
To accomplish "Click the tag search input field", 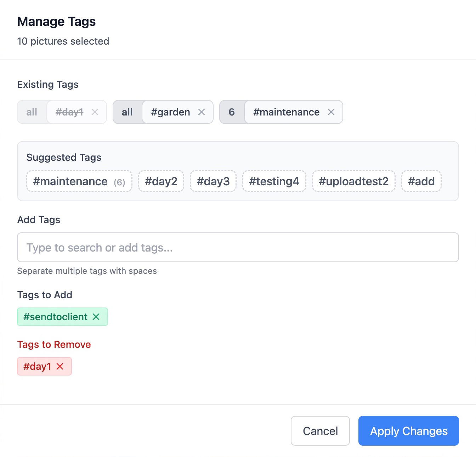I will tap(238, 247).
